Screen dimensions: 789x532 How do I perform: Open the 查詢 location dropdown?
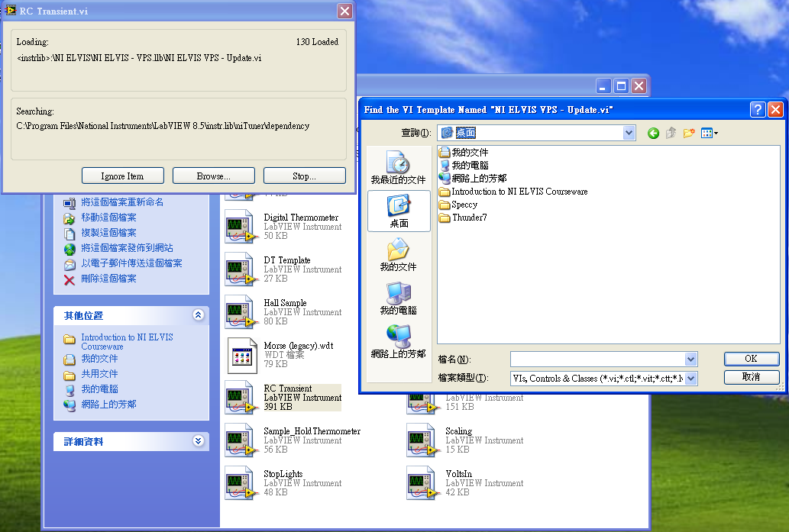(629, 133)
